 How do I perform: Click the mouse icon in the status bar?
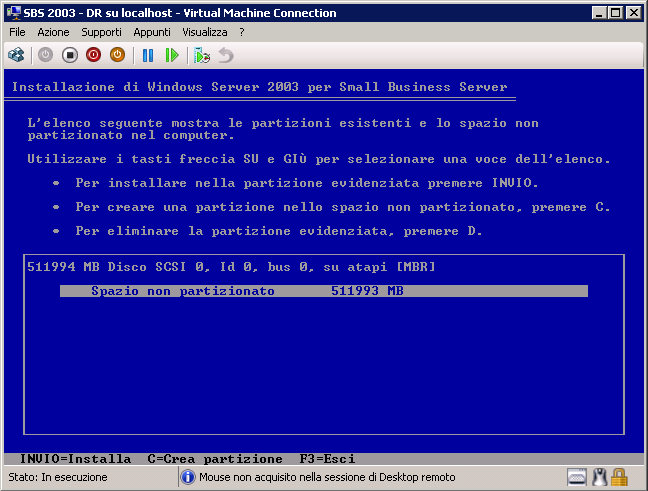pos(599,477)
